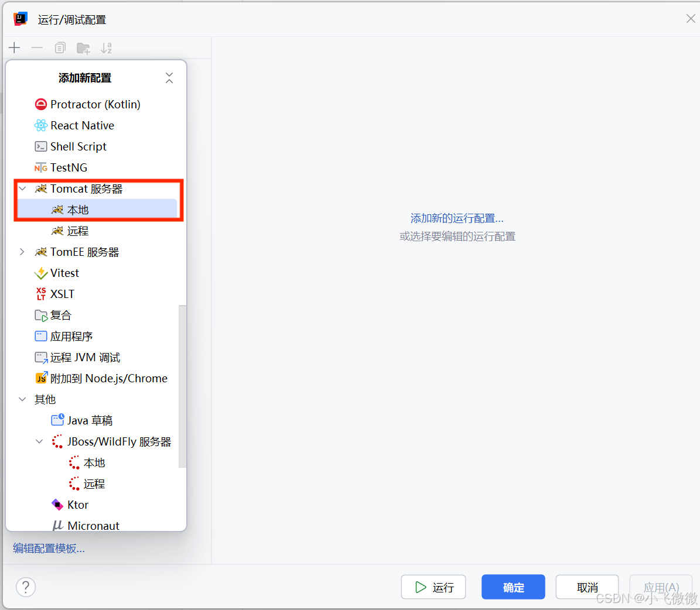The image size is (700, 610).
Task: Click the 运行 button
Action: [x=433, y=587]
